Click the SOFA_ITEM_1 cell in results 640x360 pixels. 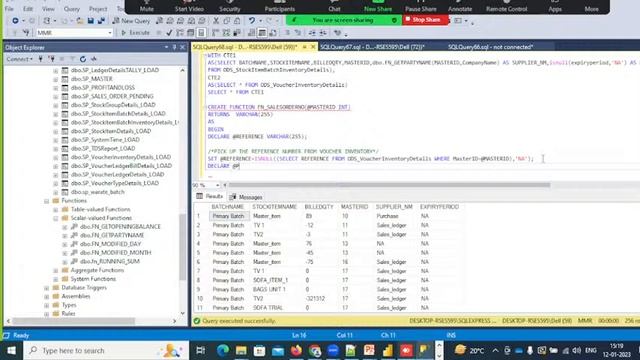(x=271, y=280)
